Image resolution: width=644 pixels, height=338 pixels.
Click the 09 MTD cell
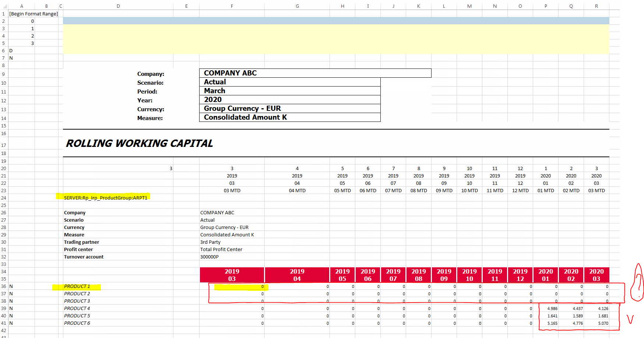[x=444, y=190]
